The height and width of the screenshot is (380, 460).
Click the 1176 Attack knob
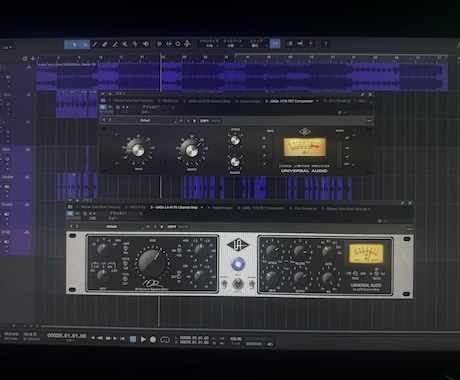pos(235,140)
